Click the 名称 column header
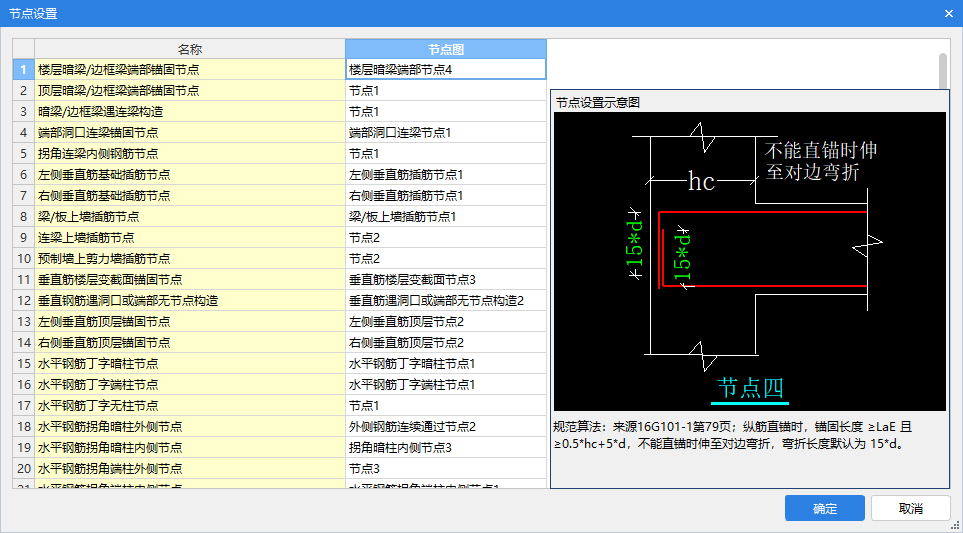The width and height of the screenshot is (963, 533). pyautogui.click(x=190, y=49)
